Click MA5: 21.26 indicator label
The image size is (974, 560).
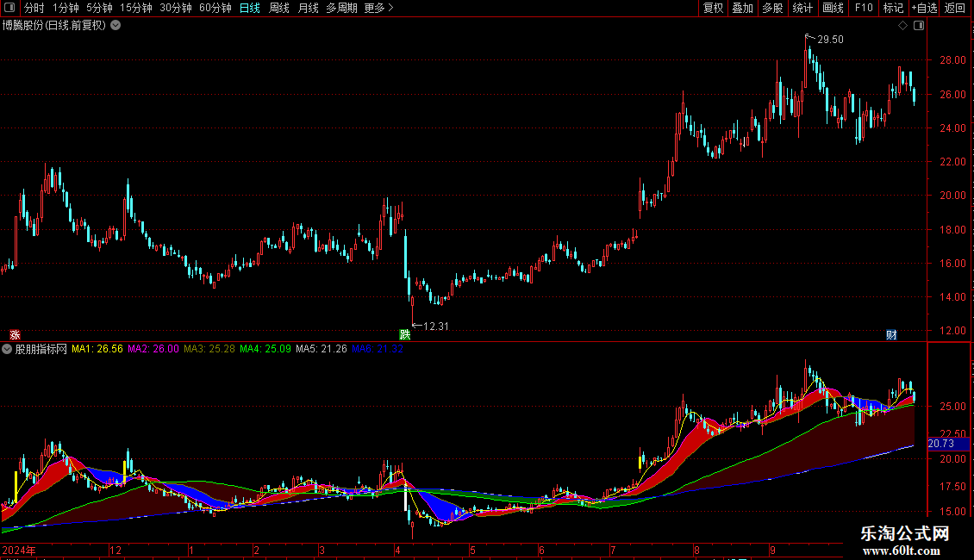[x=322, y=349]
